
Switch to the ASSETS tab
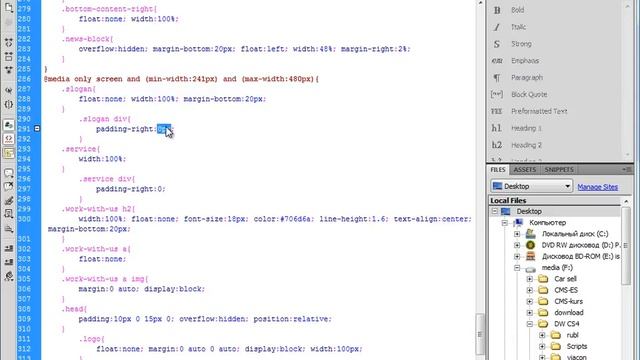(x=524, y=169)
